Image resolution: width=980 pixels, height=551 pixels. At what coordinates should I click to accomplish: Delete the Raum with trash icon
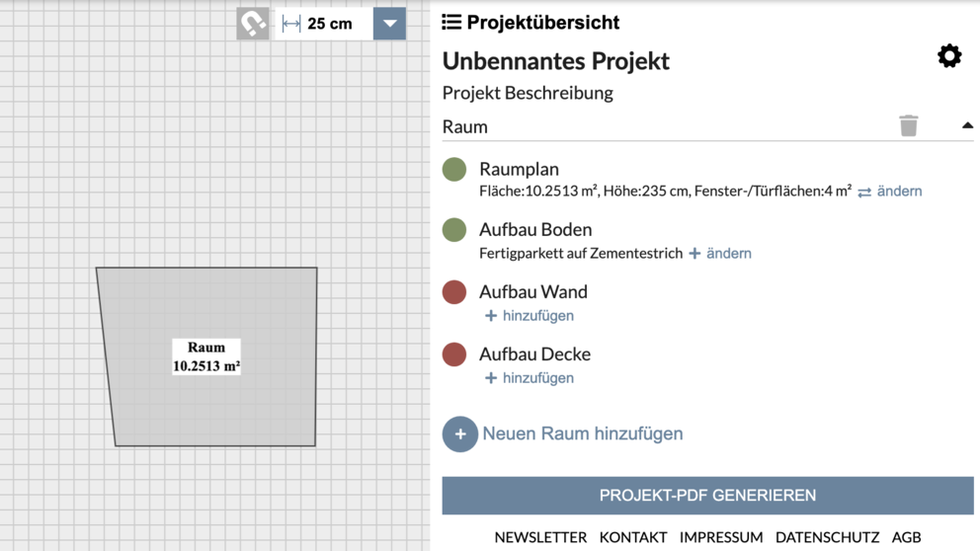point(909,125)
